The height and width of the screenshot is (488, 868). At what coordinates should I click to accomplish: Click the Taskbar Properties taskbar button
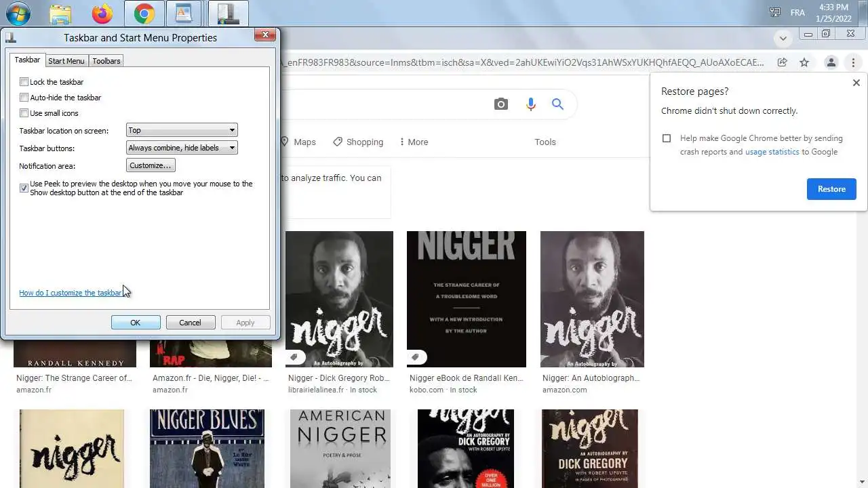228,14
